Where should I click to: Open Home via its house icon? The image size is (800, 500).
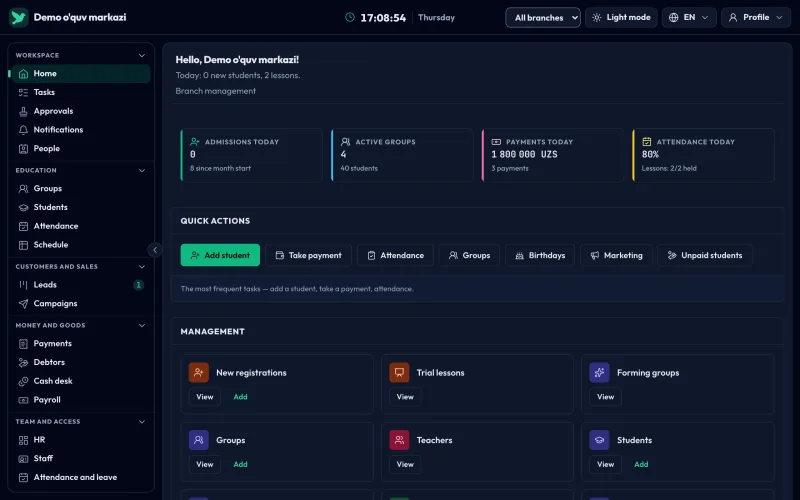pyautogui.click(x=23, y=73)
